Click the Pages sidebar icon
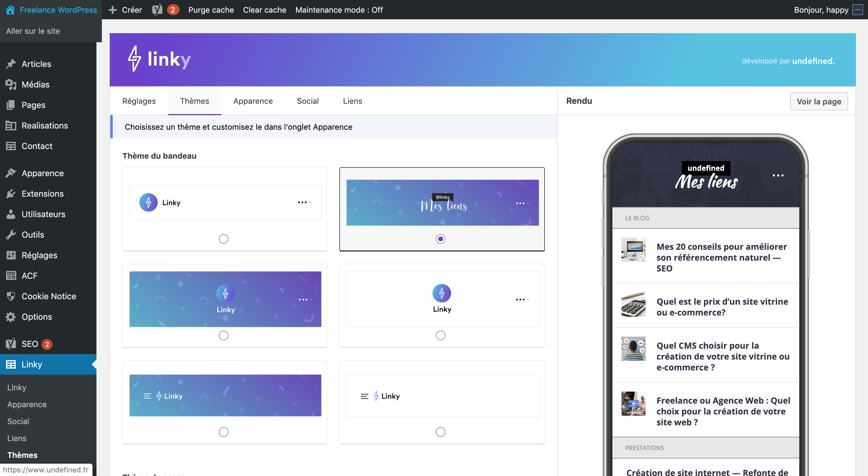This screenshot has width=868, height=476. tap(11, 105)
